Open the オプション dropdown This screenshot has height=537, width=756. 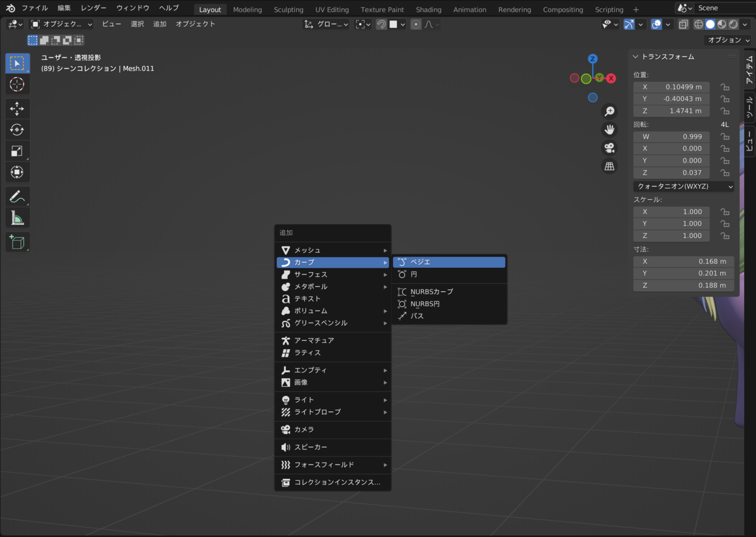[x=729, y=40]
